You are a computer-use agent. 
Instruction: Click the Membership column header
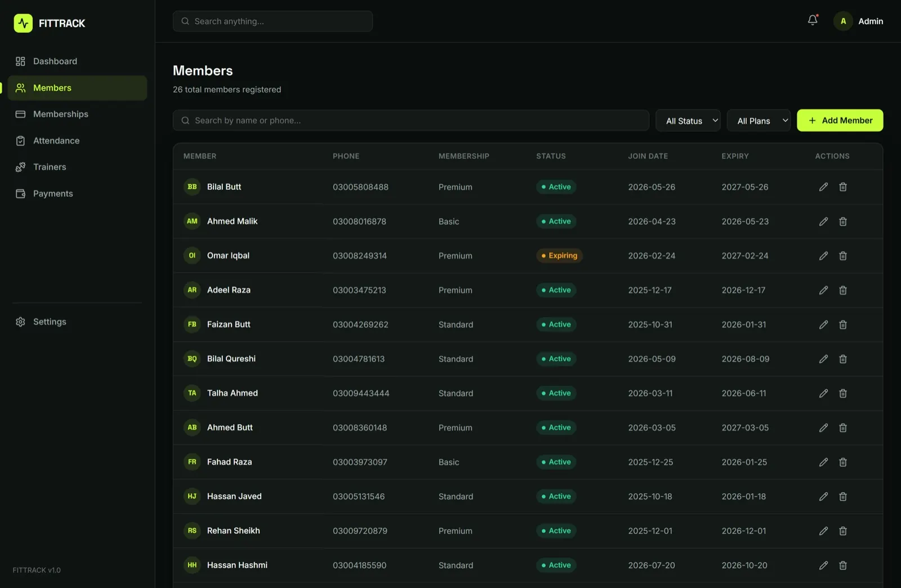pyautogui.click(x=464, y=156)
